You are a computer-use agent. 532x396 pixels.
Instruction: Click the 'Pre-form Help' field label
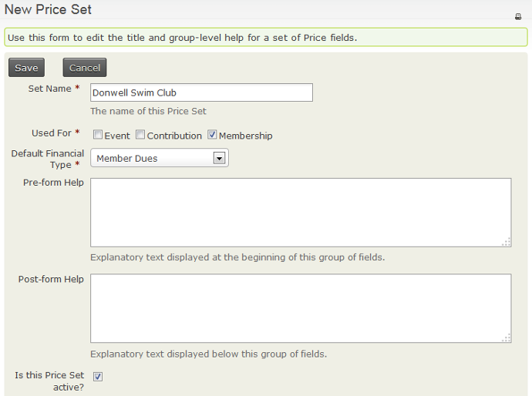point(54,183)
